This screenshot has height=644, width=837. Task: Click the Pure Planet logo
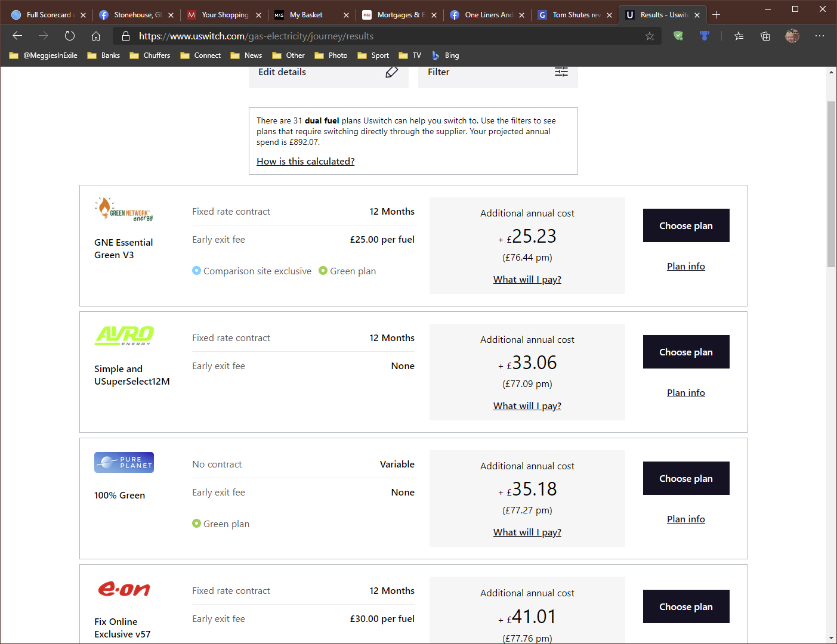(124, 462)
